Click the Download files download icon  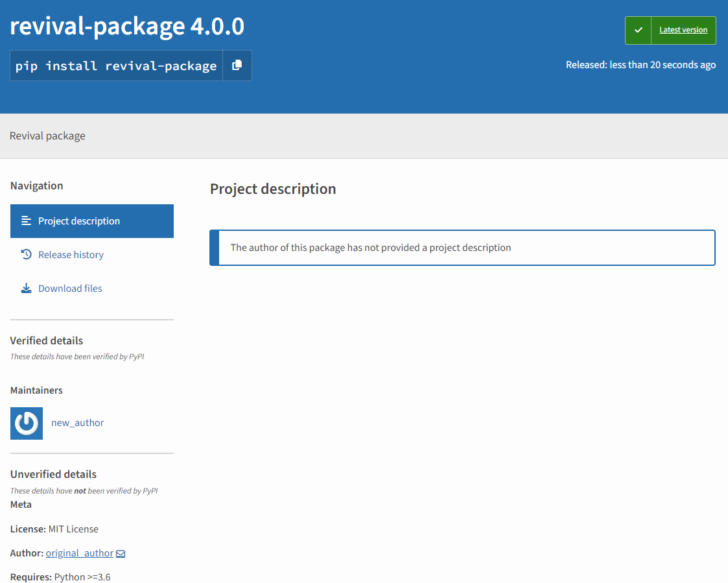[x=25, y=287]
